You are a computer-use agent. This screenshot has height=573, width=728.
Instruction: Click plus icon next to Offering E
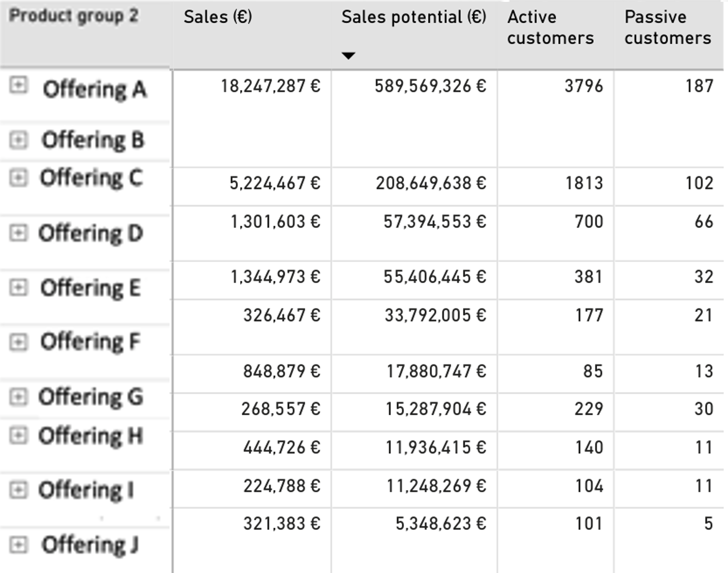click(18, 287)
